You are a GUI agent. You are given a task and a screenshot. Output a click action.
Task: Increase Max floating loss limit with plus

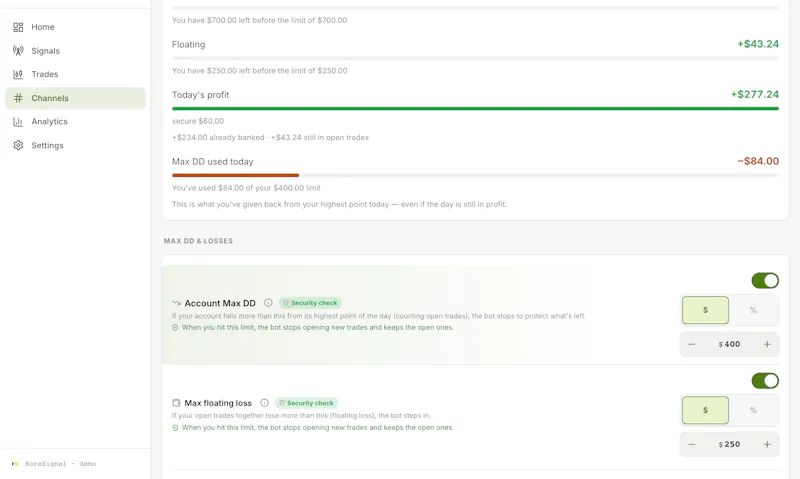[x=767, y=444]
